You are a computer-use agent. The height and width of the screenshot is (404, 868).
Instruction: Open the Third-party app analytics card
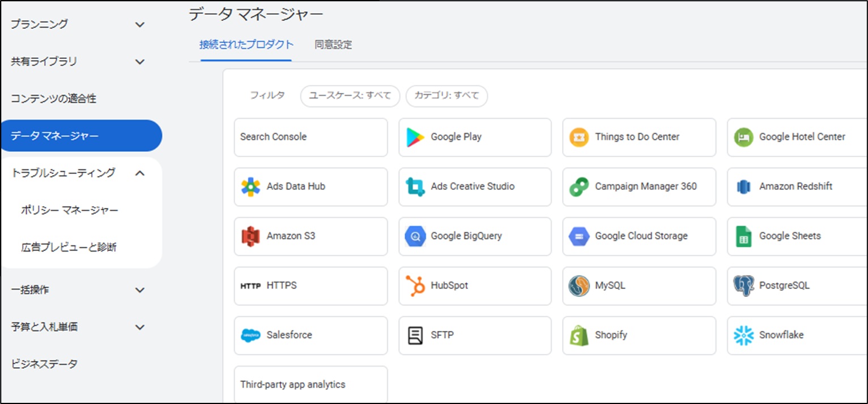(310, 384)
